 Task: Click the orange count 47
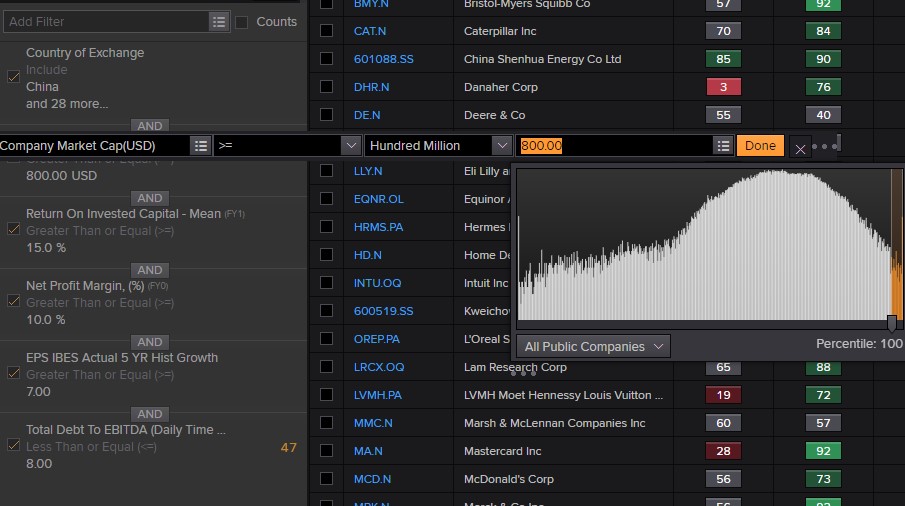coord(289,448)
